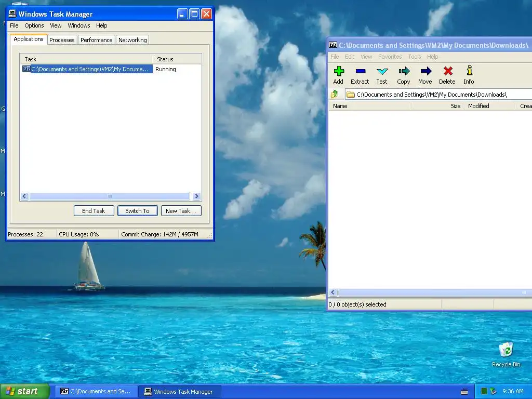The width and height of the screenshot is (532, 399).
Task: Click the "CPU Usage: 0%" status text
Action: (x=79, y=234)
